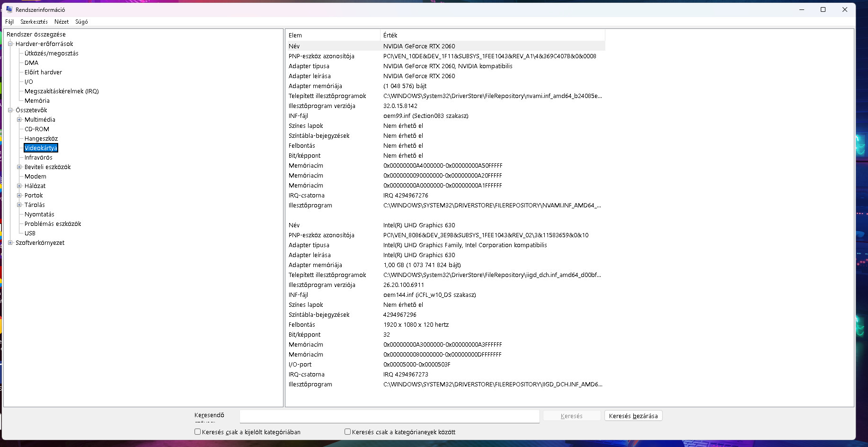Viewport: 868px width, 447px height.
Task: Click the '0x00005000-0x0000503F' value
Action: 417,364
